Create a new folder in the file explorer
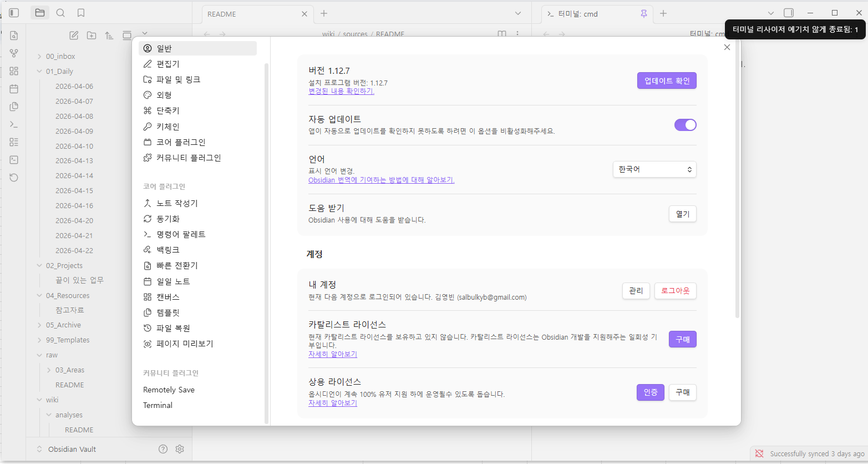Screen dimensions: 868x464 click(x=92, y=35)
